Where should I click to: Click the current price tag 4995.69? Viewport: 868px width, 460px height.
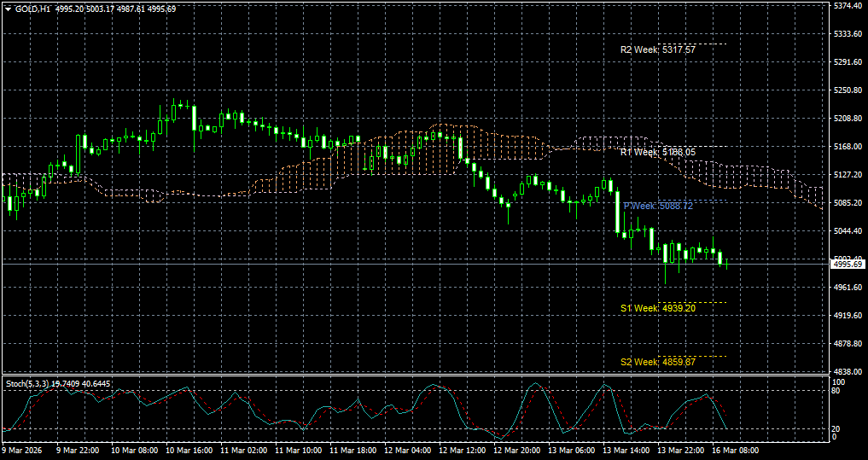coord(848,265)
